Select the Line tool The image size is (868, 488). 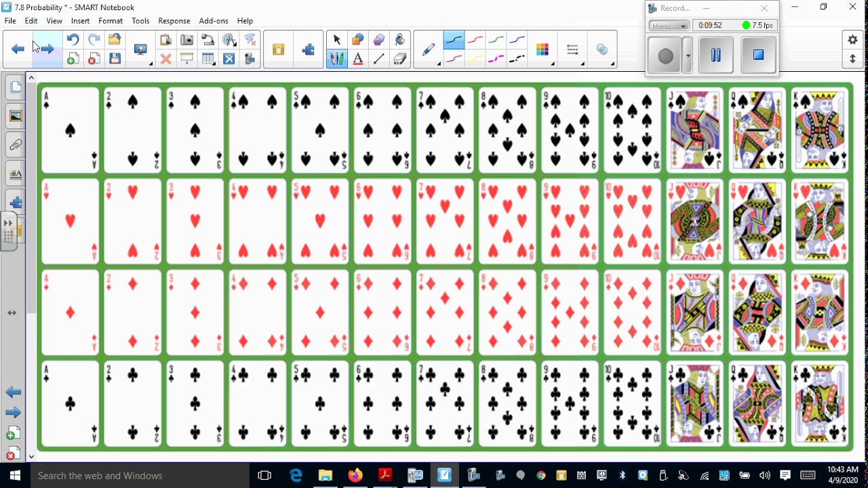(379, 59)
